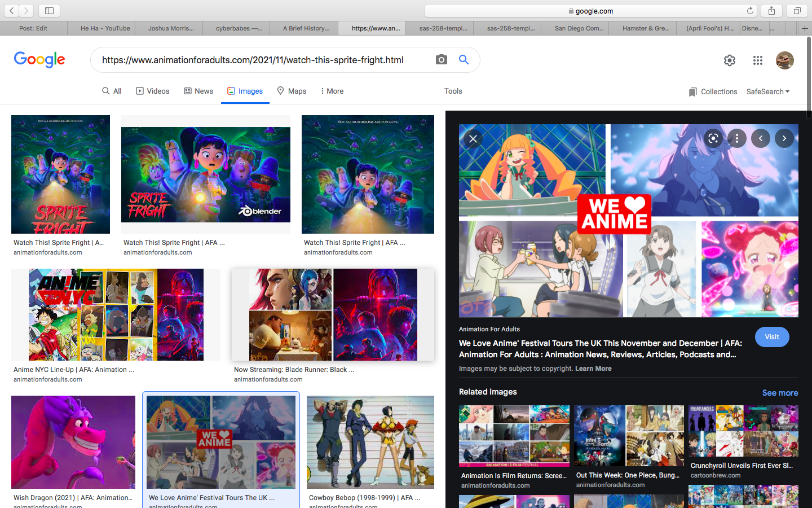Switch to Post: Edit browser tab
This screenshot has height=508, width=812.
point(34,28)
